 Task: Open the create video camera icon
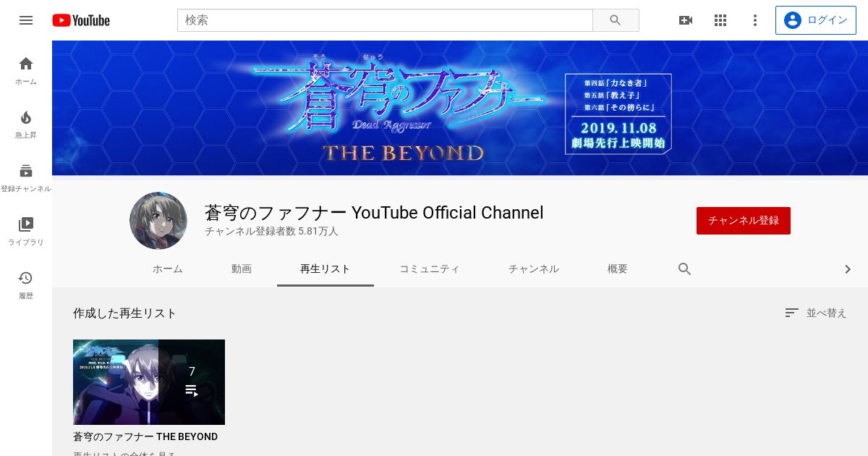(x=686, y=20)
